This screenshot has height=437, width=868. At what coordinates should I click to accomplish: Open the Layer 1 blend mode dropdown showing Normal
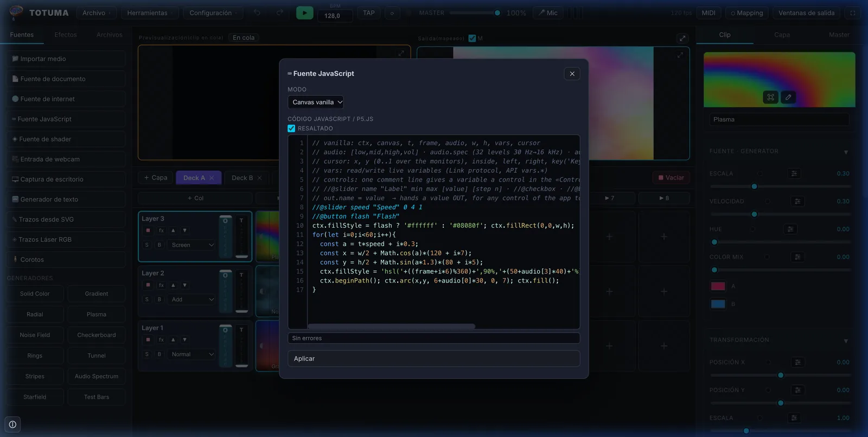pyautogui.click(x=192, y=354)
